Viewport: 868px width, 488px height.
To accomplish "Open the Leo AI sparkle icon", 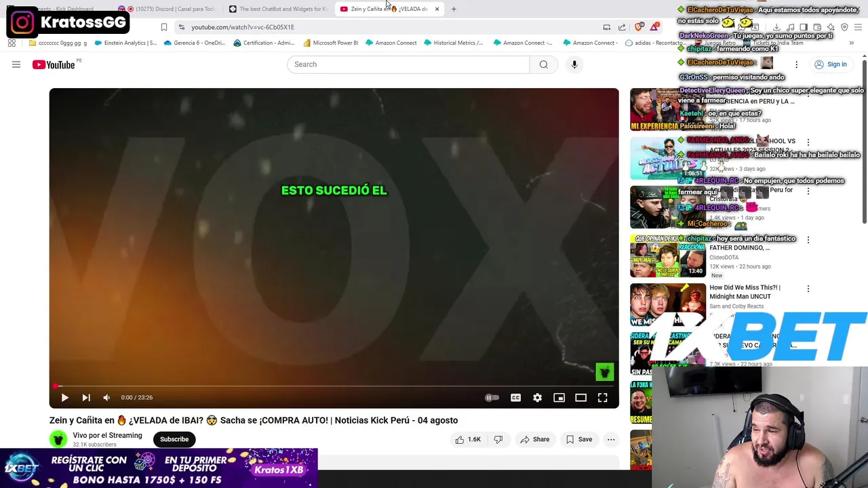I will tap(831, 27).
